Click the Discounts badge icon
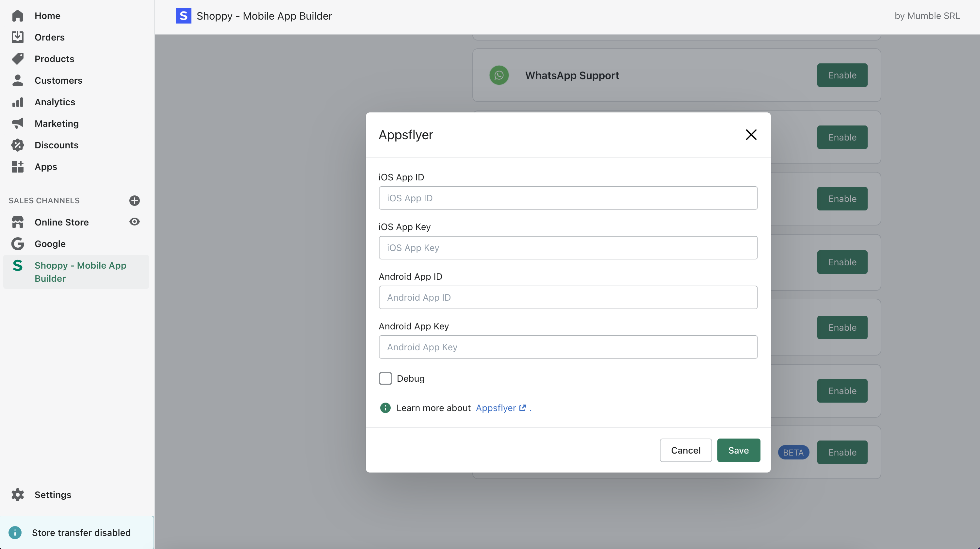Viewport: 980px width, 549px height. [x=18, y=145]
